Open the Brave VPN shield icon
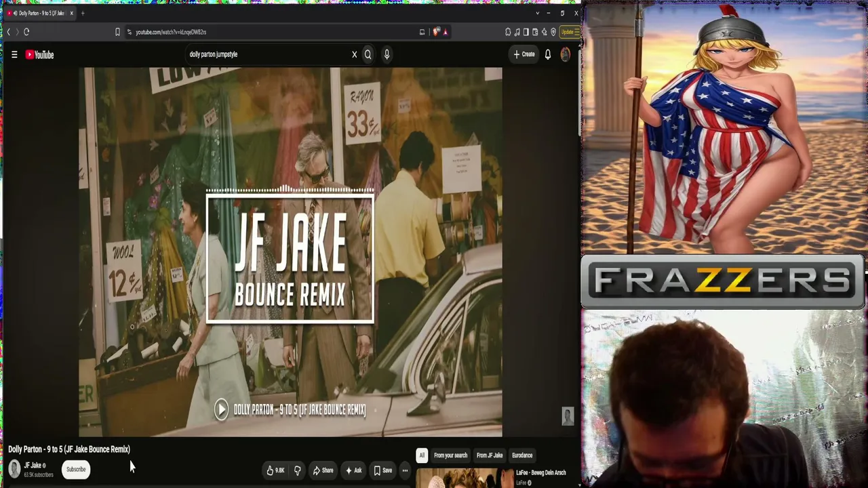This screenshot has width=868, height=488. point(553,32)
